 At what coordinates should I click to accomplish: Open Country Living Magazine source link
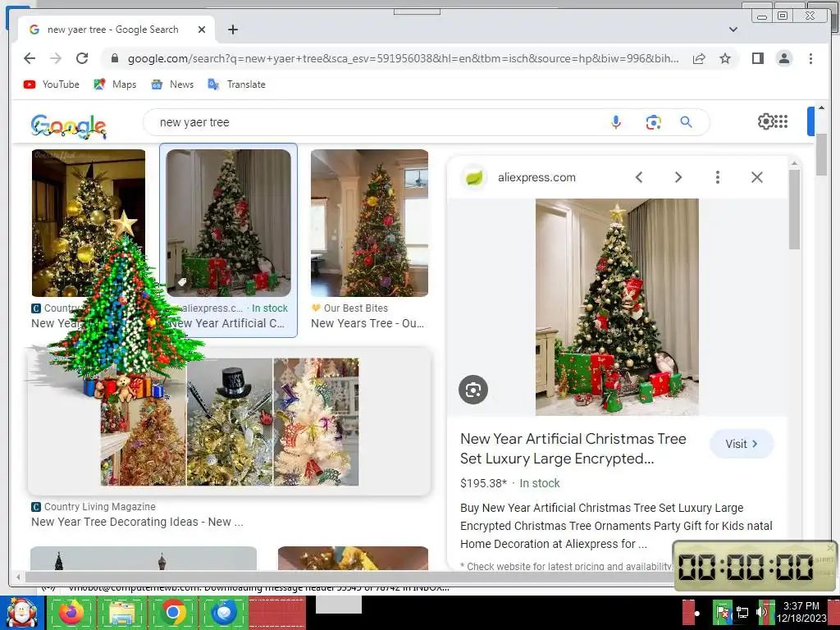(x=94, y=507)
